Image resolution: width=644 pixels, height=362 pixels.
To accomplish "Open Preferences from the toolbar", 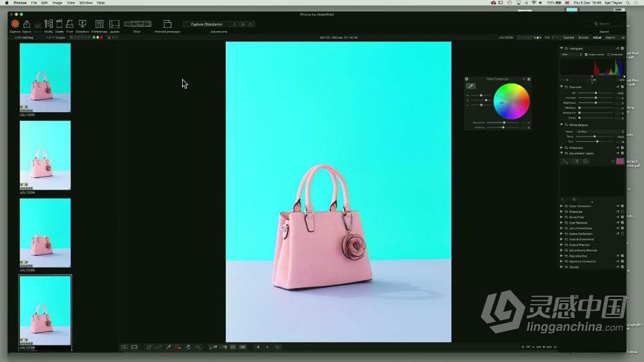I will pos(99,24).
